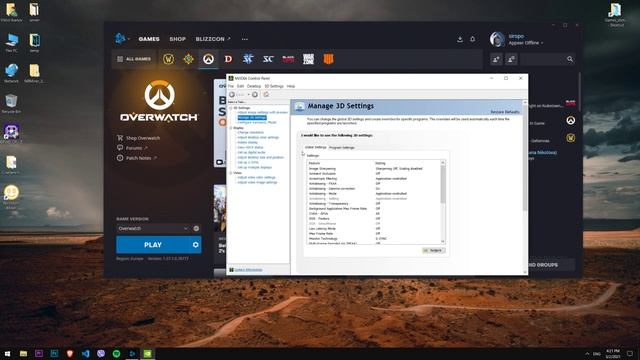Select Change resolution in the task tree
The image size is (640, 360).
pyautogui.click(x=250, y=132)
